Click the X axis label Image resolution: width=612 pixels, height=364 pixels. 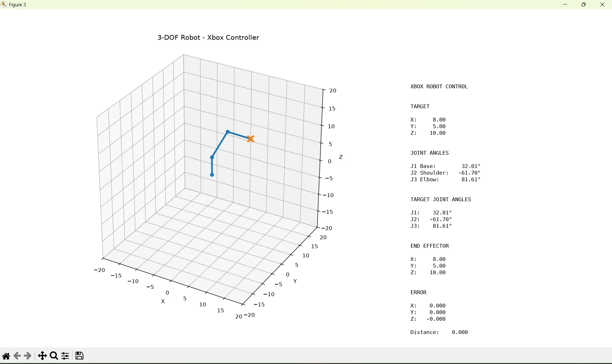[x=163, y=302]
